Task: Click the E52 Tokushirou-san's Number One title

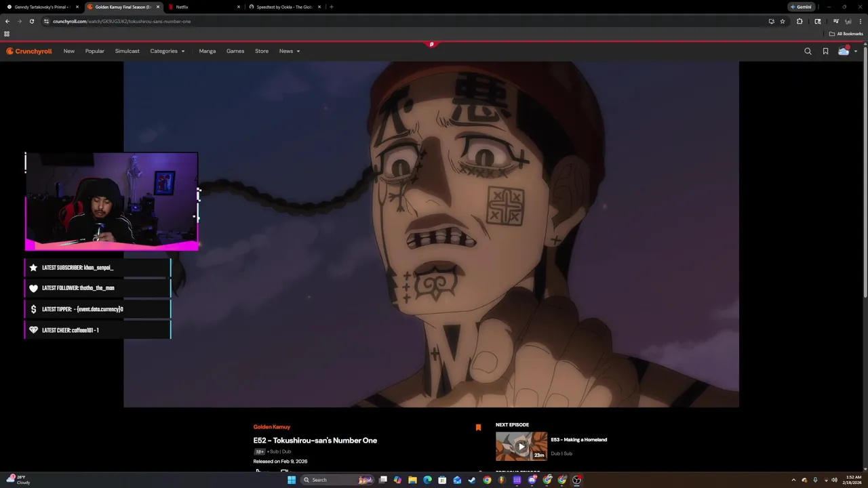Action: coord(315,441)
